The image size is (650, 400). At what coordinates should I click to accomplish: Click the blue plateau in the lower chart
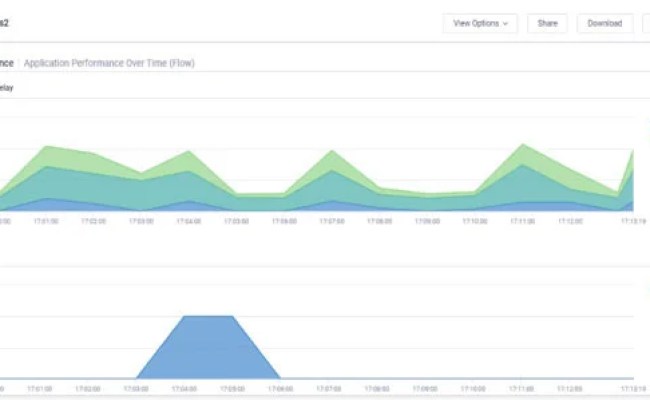click(208, 347)
